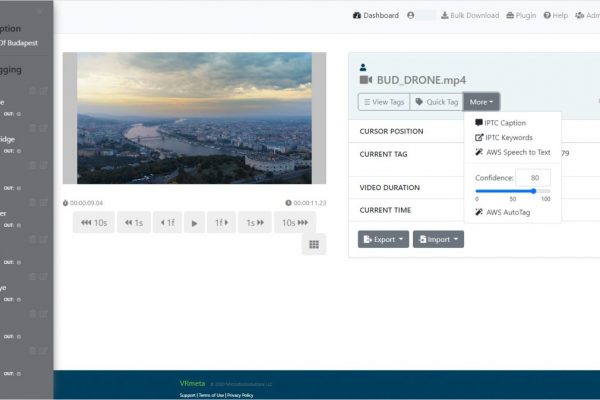This screenshot has width=600, height=400.
Task: Click the Quick Tag button
Action: click(x=437, y=102)
